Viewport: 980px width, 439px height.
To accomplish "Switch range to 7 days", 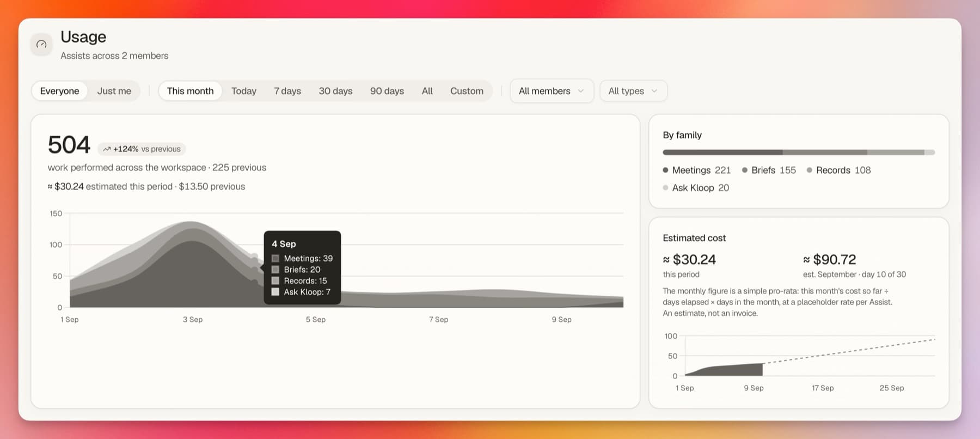I will point(287,91).
